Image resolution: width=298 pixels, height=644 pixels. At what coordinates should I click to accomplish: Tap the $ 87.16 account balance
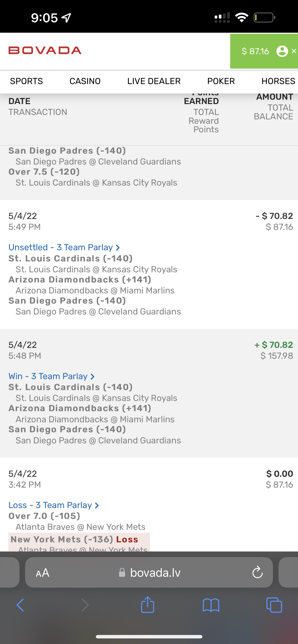[x=255, y=51]
